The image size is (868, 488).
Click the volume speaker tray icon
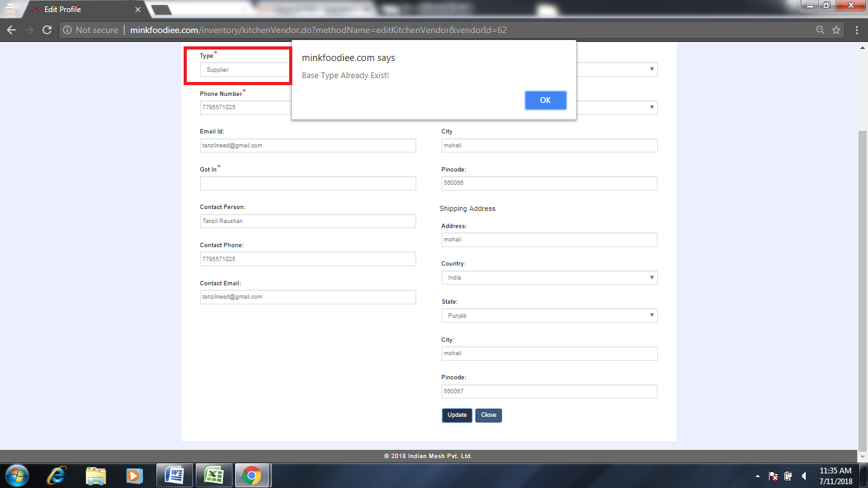point(804,476)
